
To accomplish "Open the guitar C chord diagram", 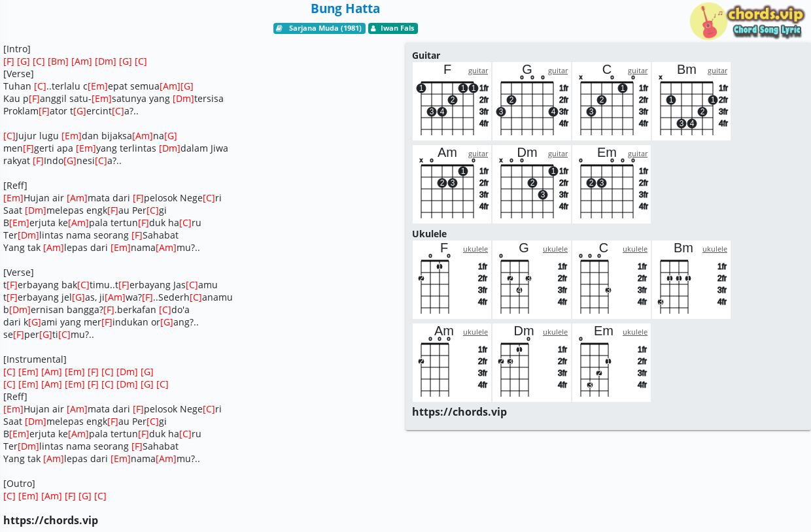I will pyautogui.click(x=612, y=101).
